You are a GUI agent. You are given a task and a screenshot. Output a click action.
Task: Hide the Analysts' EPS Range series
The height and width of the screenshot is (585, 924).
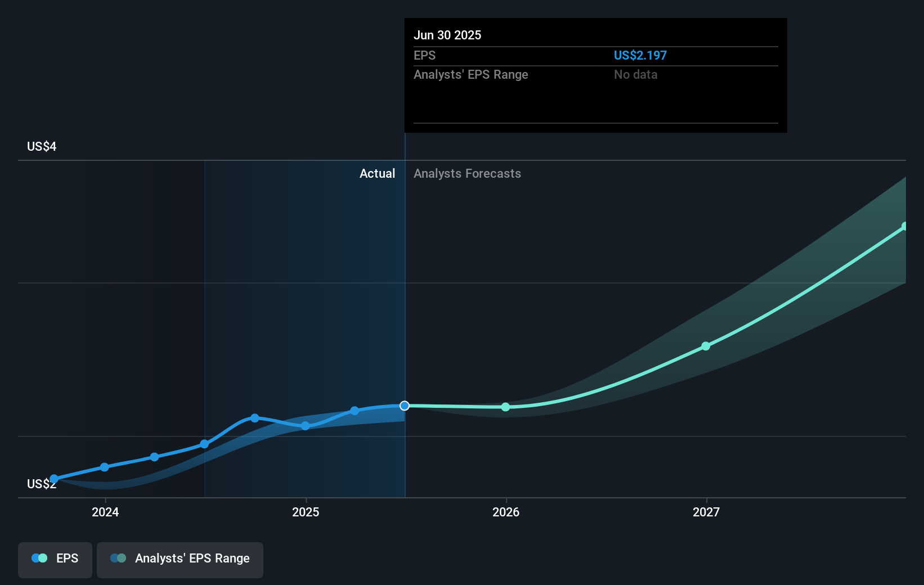[x=180, y=559]
